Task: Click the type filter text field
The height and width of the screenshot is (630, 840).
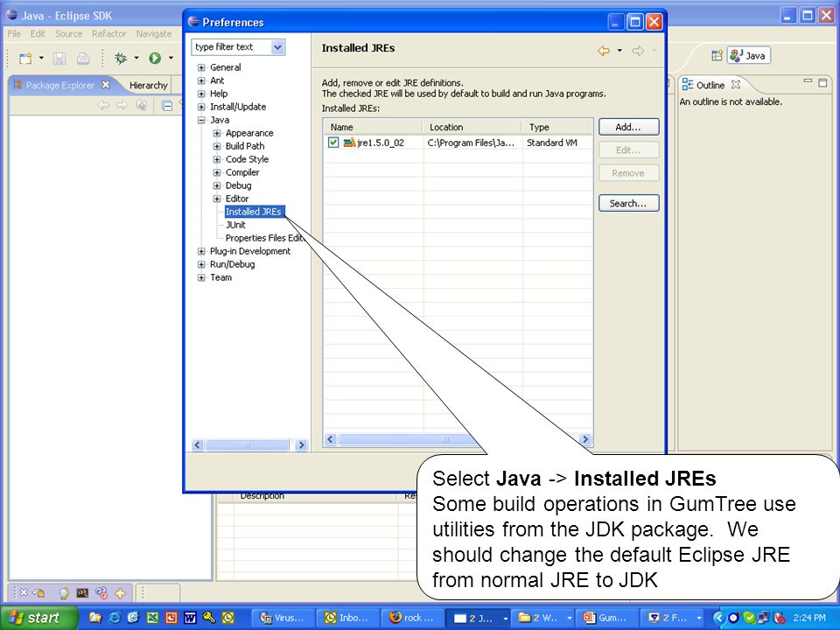Action: (231, 47)
